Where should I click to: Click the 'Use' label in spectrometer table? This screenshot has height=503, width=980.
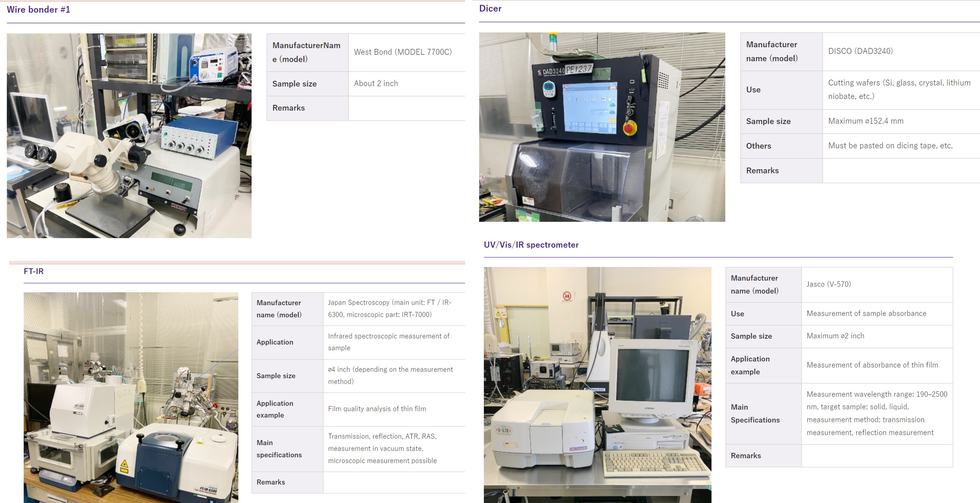[764, 314]
